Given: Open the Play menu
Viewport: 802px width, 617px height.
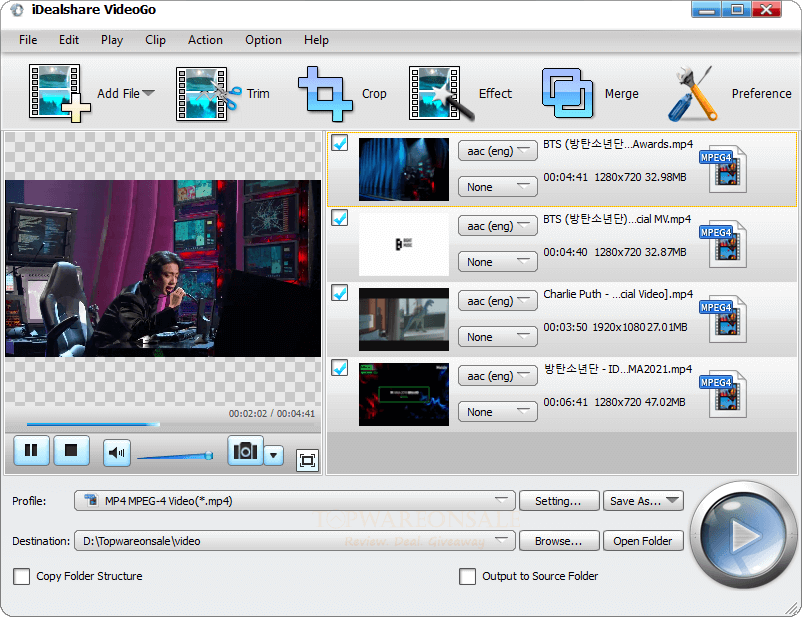Looking at the screenshot, I should coord(112,40).
